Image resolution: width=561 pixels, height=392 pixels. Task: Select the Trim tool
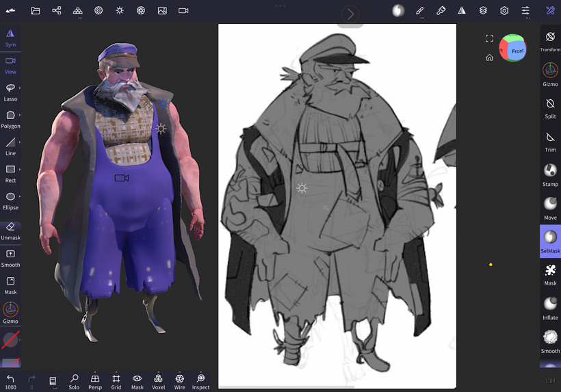(x=550, y=142)
